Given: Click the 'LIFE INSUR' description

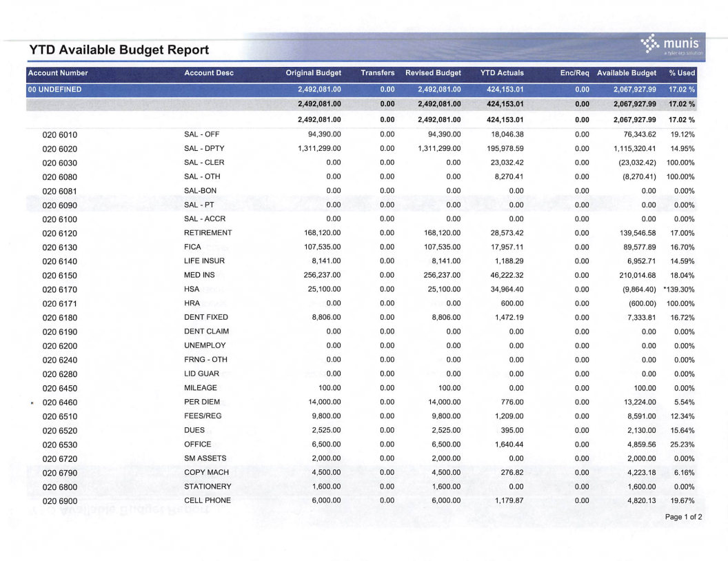Looking at the screenshot, I should [204, 261].
